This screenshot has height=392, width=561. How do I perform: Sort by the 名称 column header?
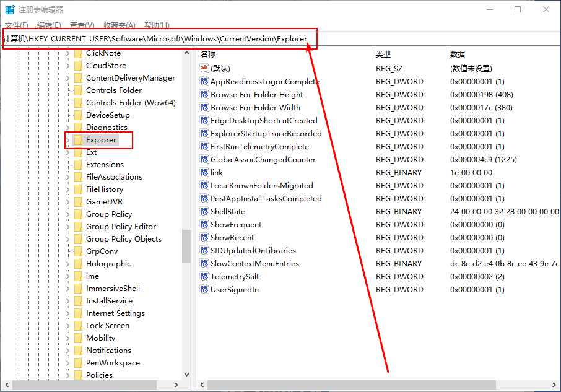point(209,54)
